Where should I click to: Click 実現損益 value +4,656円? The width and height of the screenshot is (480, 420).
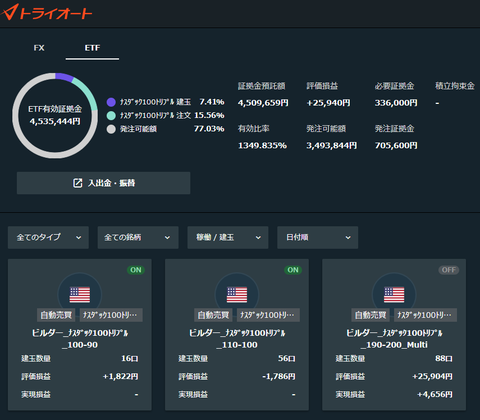435,395
